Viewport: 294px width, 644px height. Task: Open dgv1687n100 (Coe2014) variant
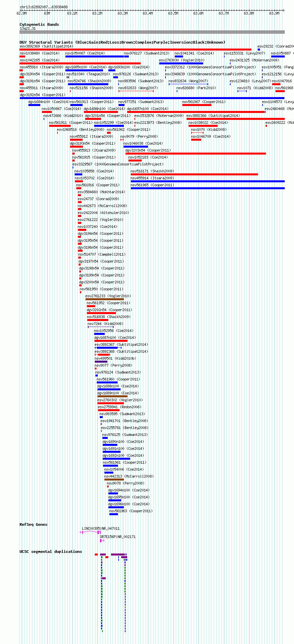coord(111,341)
